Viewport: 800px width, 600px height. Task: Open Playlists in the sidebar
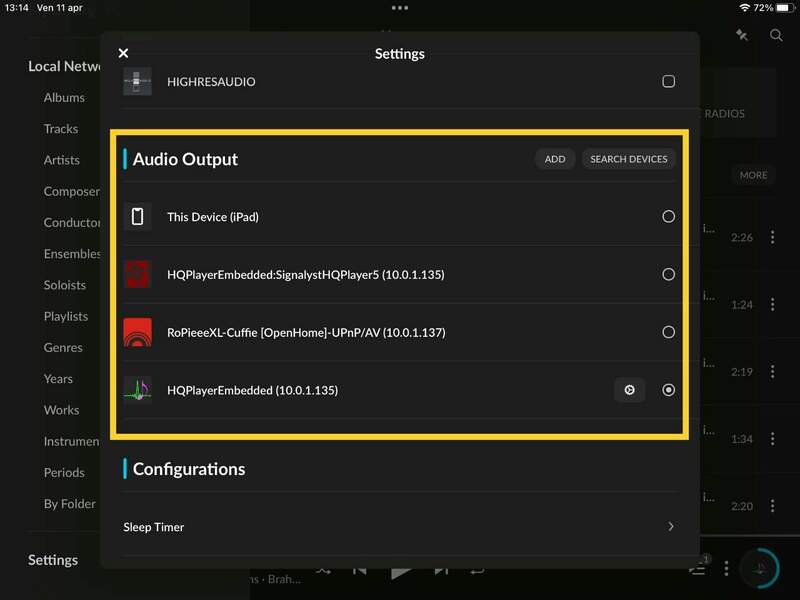point(66,316)
